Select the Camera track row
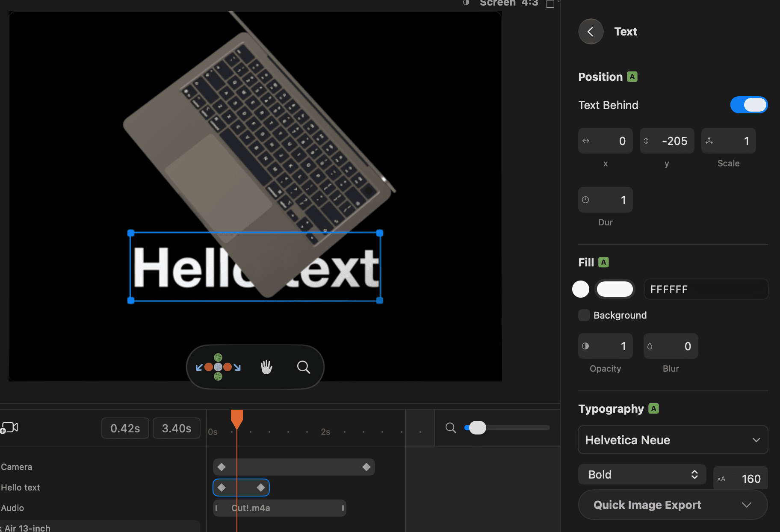Viewport: 780px width, 532px height. [x=16, y=467]
